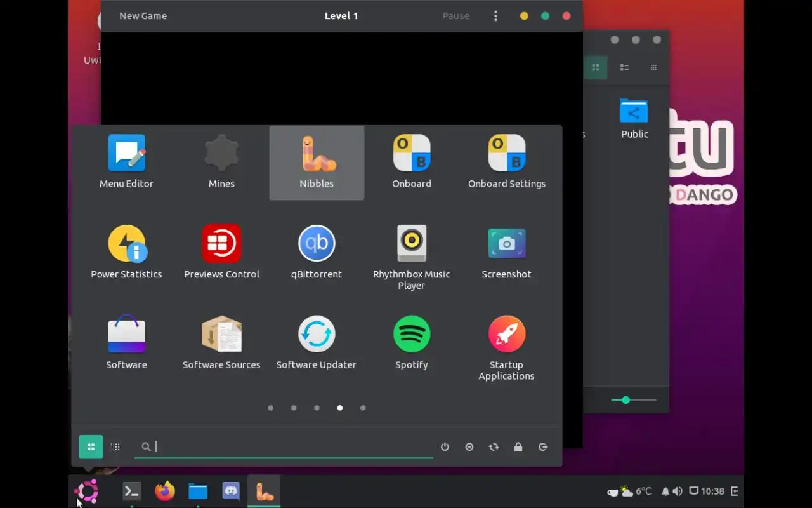Open Files from the panel
The height and width of the screenshot is (508, 812).
198,491
